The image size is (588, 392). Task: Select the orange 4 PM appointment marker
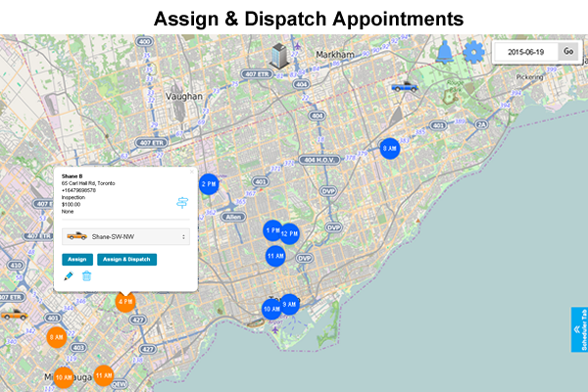(125, 302)
